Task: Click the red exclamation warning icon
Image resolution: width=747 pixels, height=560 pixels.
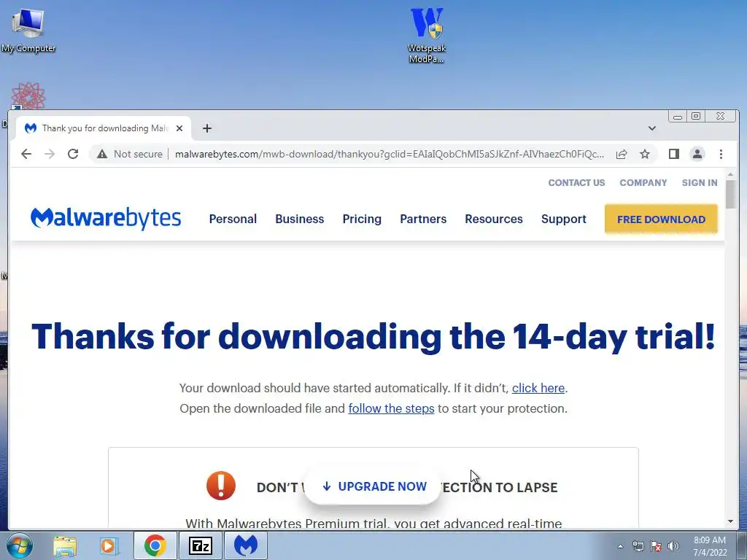Action: point(220,486)
